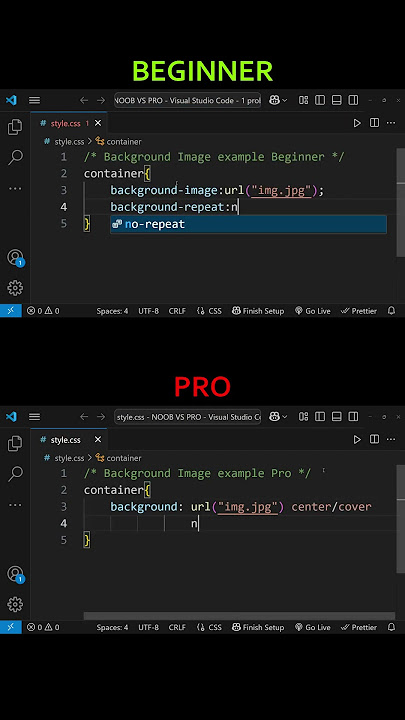Expand Copilot dropdown chevron in PRO window
405x720 pixels.
(285, 417)
